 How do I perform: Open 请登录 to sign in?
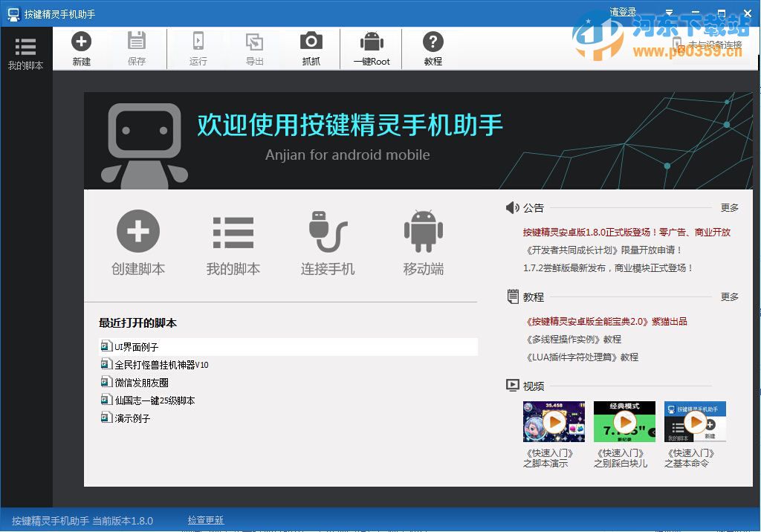pos(623,10)
